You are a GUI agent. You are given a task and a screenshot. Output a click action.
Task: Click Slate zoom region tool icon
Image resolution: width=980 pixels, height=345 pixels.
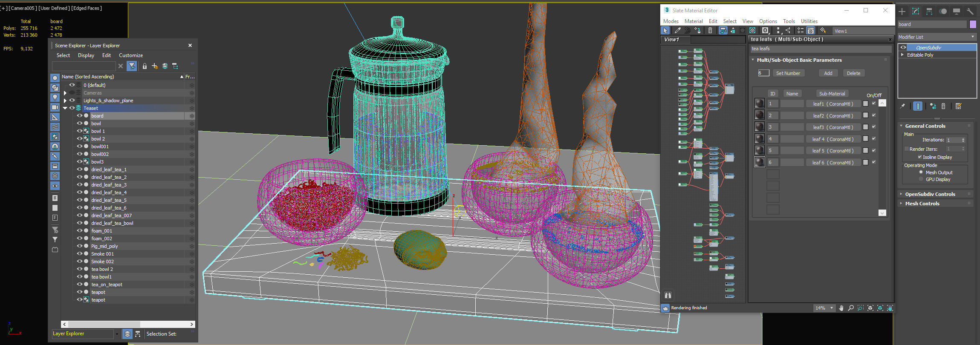point(861,308)
